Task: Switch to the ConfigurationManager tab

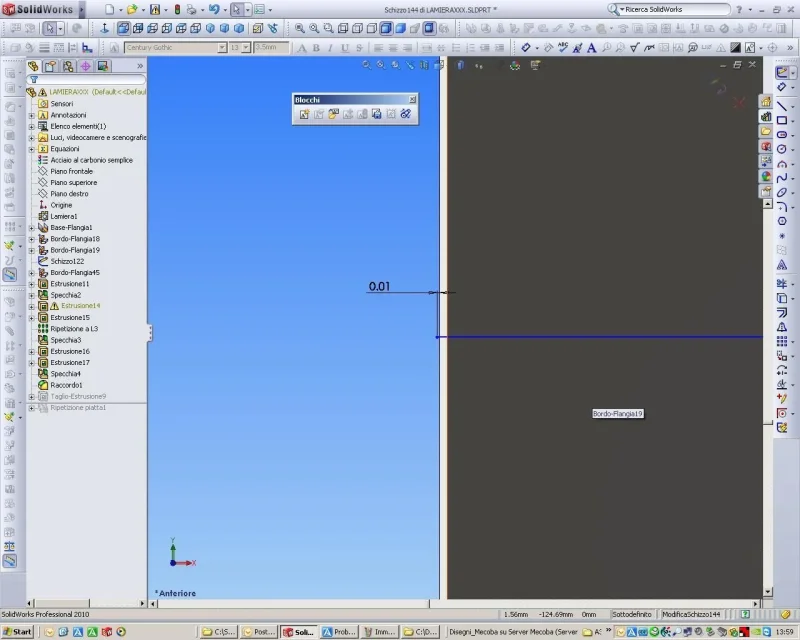Action: [x=68, y=66]
